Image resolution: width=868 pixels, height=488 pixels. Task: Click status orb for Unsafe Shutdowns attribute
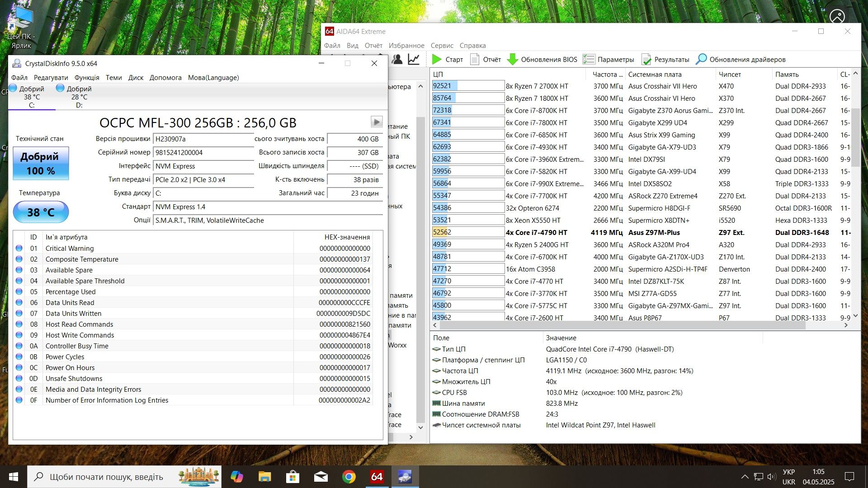pos(19,378)
